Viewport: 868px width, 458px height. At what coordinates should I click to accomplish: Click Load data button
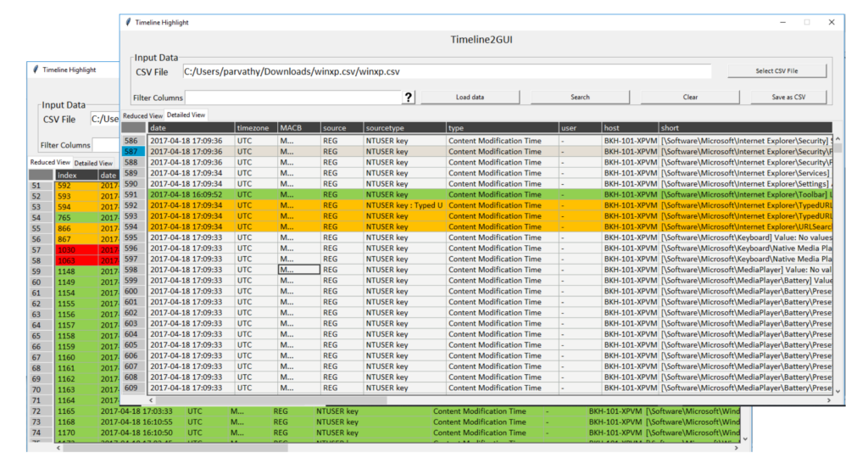(x=470, y=97)
